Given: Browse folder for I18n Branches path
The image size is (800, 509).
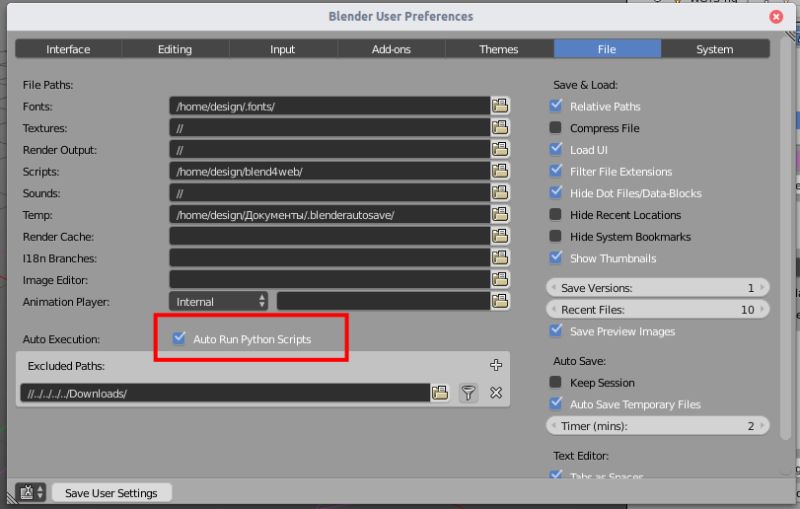Looking at the screenshot, I should point(500,258).
